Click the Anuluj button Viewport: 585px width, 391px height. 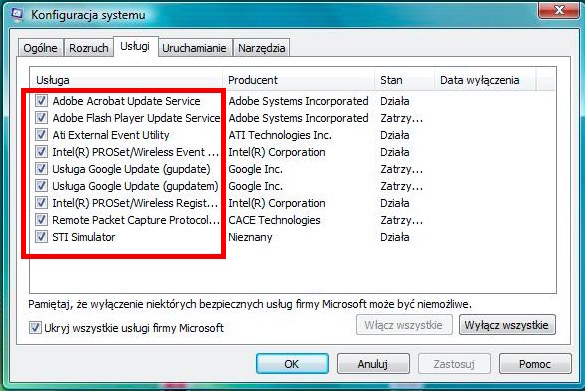pyautogui.click(x=373, y=363)
